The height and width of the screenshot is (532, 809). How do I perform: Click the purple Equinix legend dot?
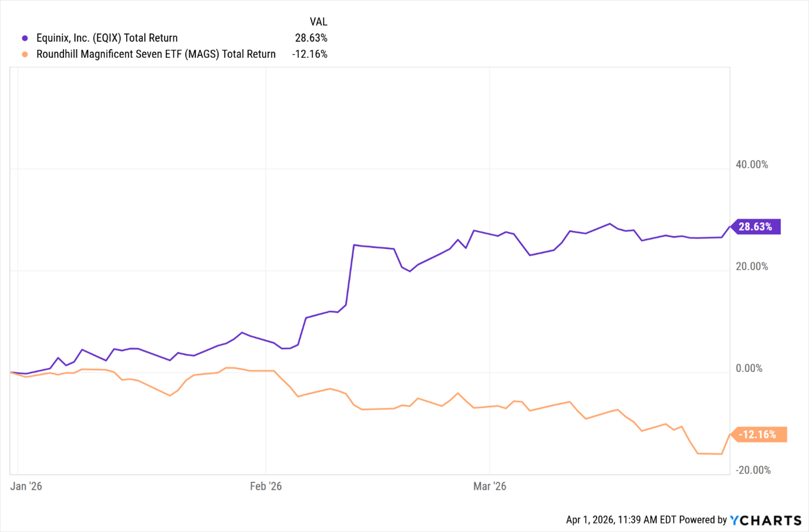click(25, 38)
